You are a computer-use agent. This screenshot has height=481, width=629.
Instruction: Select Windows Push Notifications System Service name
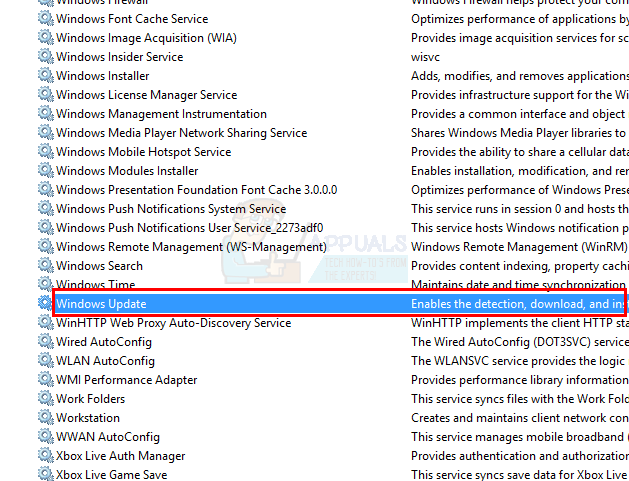click(171, 209)
